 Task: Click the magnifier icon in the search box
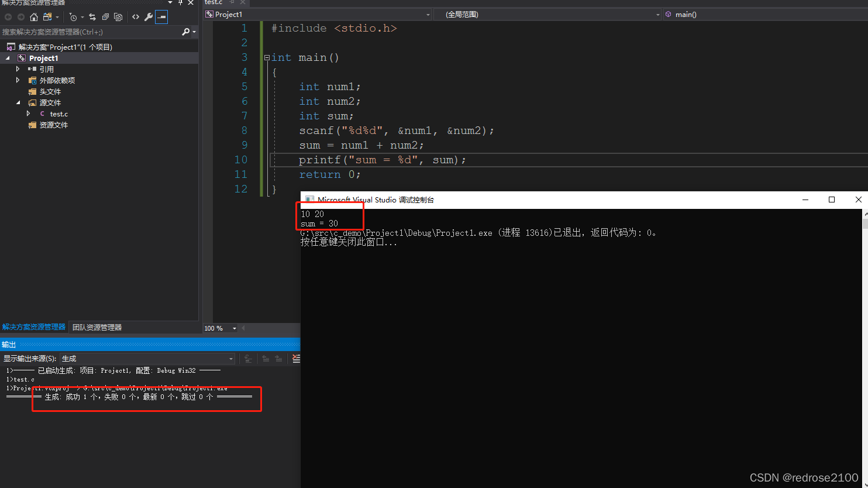(x=186, y=32)
